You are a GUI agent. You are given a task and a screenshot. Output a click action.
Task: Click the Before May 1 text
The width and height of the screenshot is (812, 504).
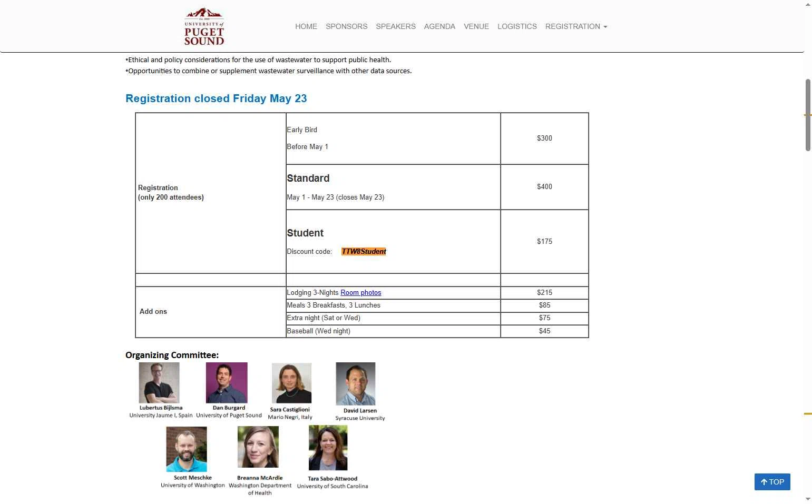click(308, 147)
